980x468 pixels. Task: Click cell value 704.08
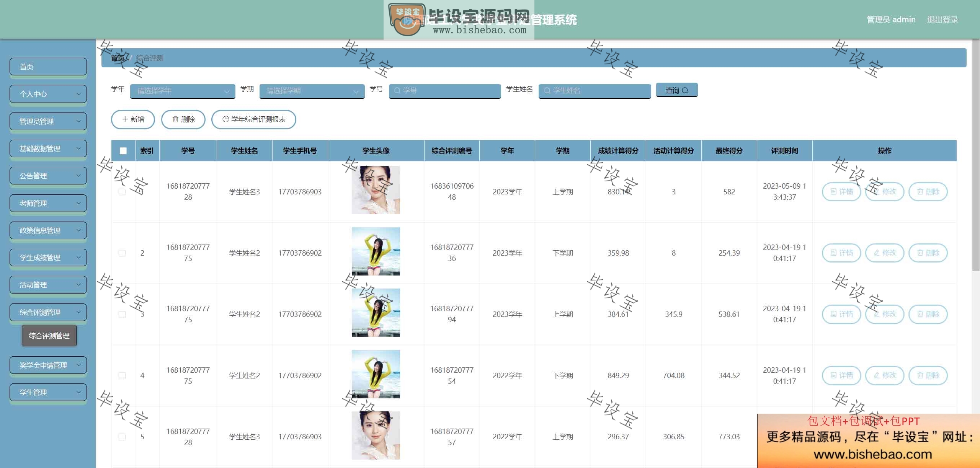pos(674,375)
